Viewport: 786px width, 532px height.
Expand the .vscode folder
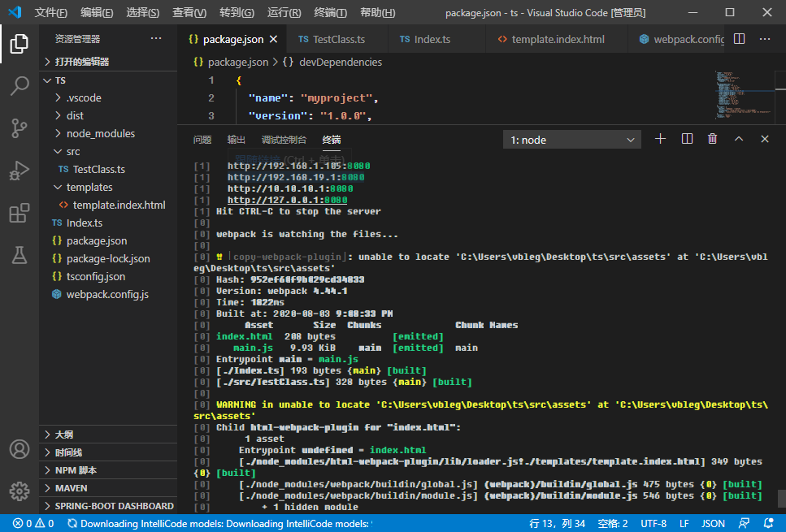click(x=108, y=97)
